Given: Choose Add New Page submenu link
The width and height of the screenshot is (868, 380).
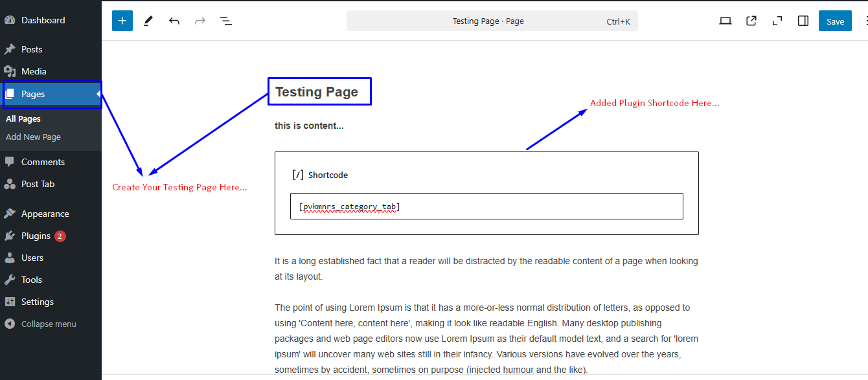Looking at the screenshot, I should [33, 137].
